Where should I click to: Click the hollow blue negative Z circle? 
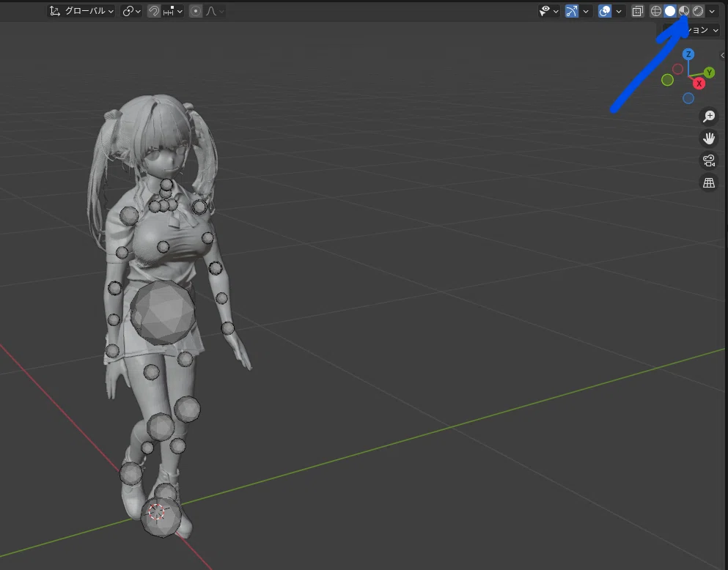[x=688, y=98]
